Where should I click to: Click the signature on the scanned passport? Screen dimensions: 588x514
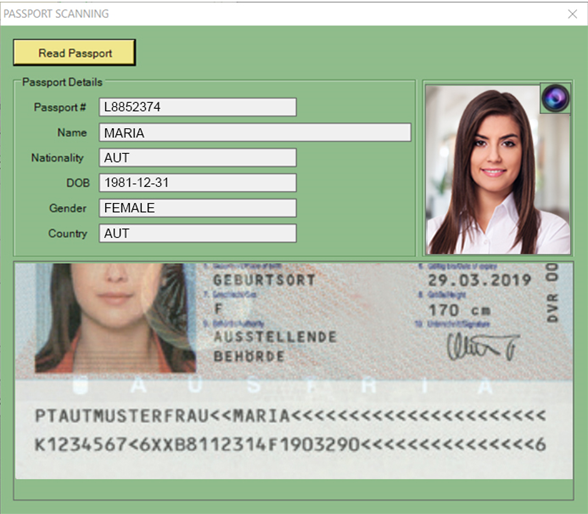point(483,347)
